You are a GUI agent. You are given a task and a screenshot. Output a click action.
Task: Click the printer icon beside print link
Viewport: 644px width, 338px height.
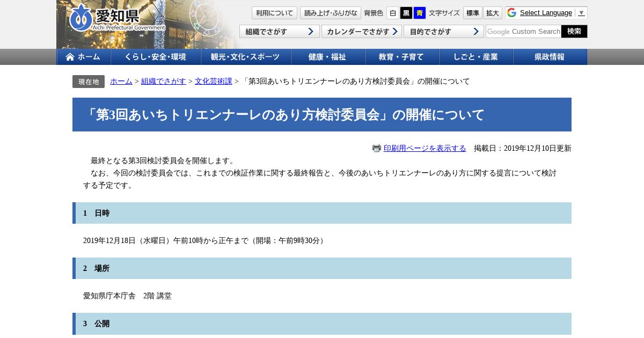tap(377, 148)
